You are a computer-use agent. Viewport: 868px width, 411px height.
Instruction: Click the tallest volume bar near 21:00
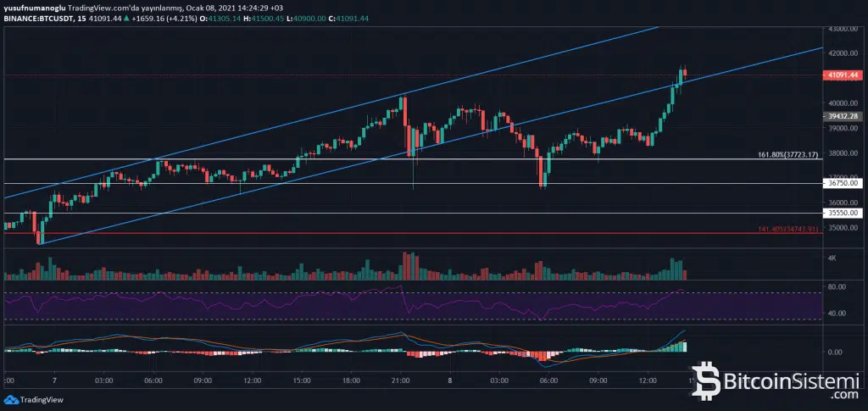pyautogui.click(x=405, y=265)
